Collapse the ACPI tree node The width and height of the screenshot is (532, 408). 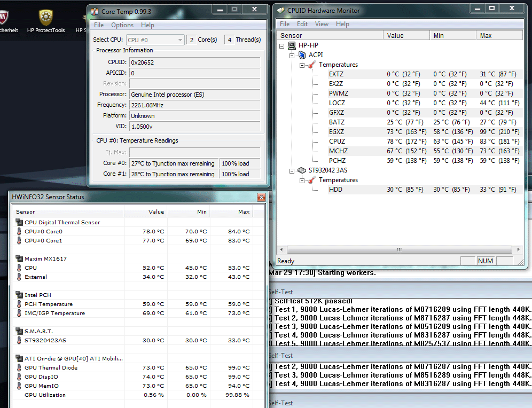[292, 56]
